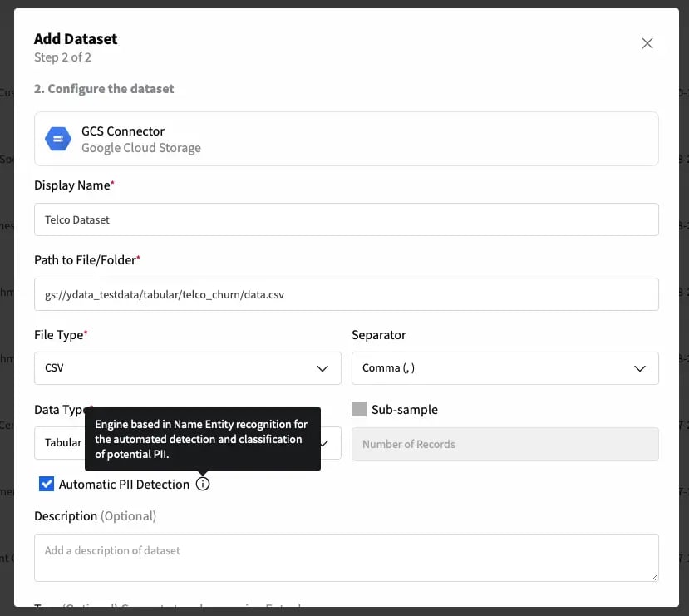This screenshot has width=689, height=616.
Task: Click the '2. Configure the dataset' heading
Action: click(x=104, y=89)
